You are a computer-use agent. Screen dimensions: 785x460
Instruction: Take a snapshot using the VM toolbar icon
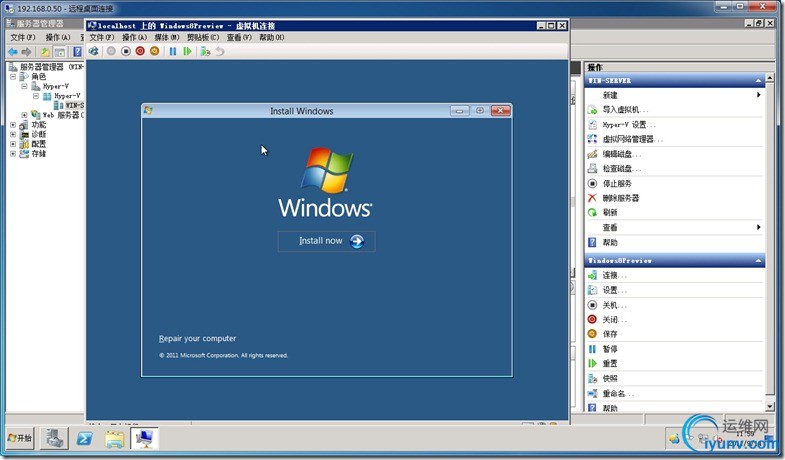point(205,51)
